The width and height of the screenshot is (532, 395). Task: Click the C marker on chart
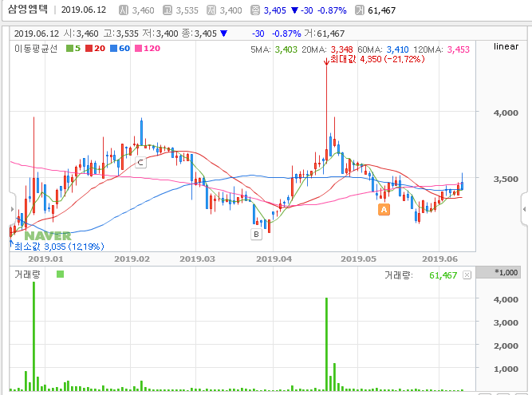click(x=140, y=163)
